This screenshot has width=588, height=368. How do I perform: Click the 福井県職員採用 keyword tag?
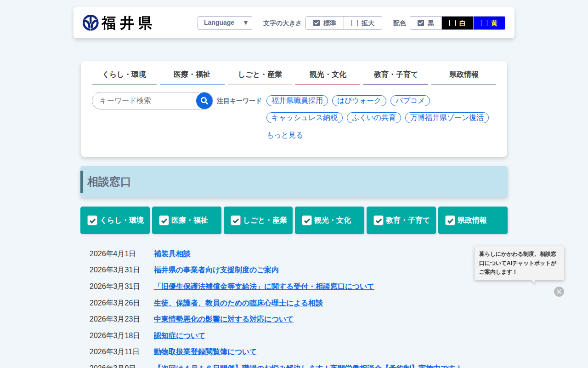297,101
